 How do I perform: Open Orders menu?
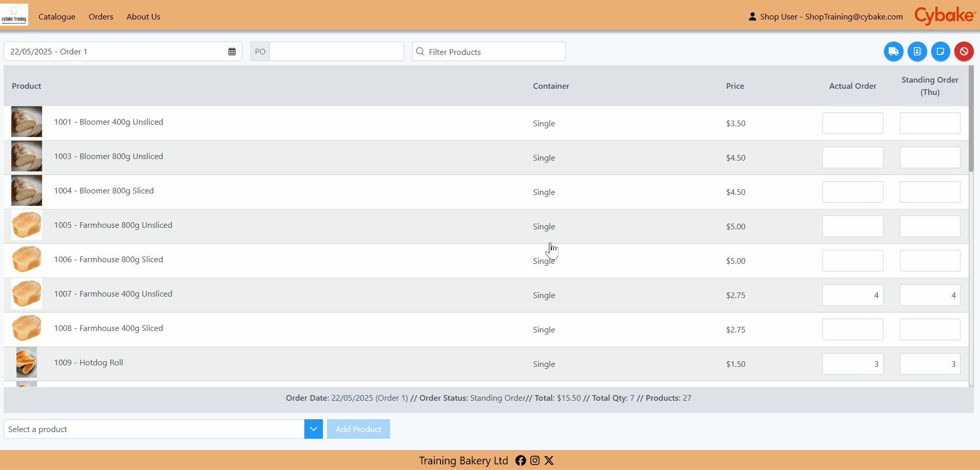tap(101, 16)
